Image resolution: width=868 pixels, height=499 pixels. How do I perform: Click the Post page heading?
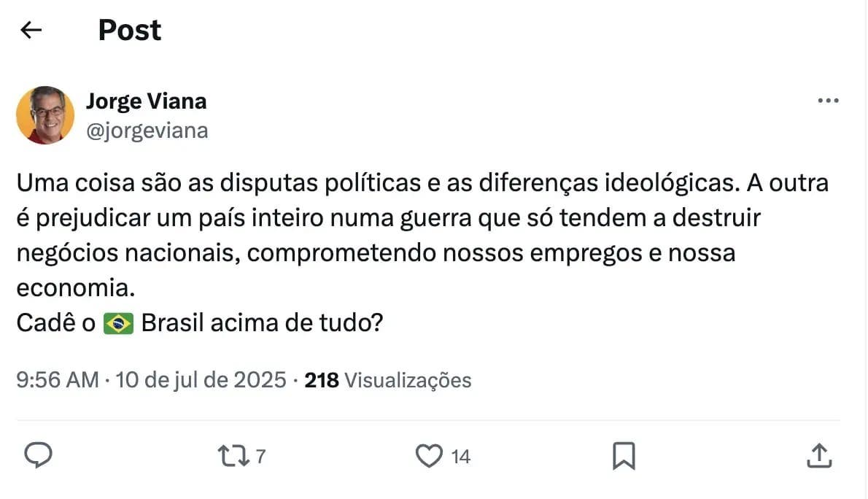click(x=130, y=30)
